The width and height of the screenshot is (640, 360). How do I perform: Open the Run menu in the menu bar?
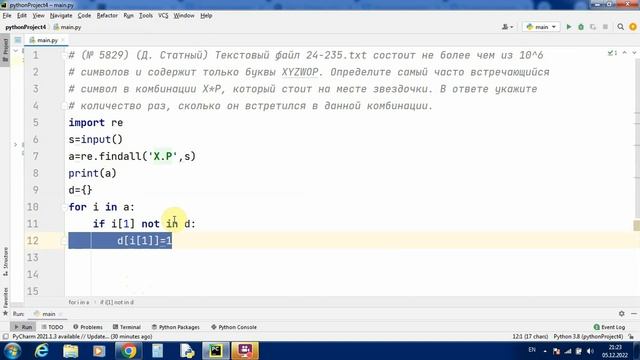(128, 16)
